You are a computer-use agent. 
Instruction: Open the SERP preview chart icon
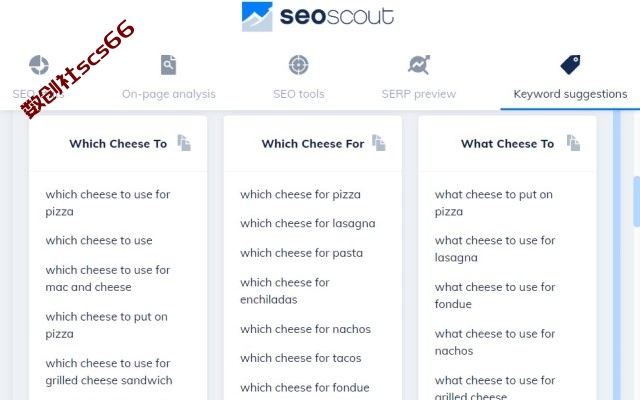point(419,65)
